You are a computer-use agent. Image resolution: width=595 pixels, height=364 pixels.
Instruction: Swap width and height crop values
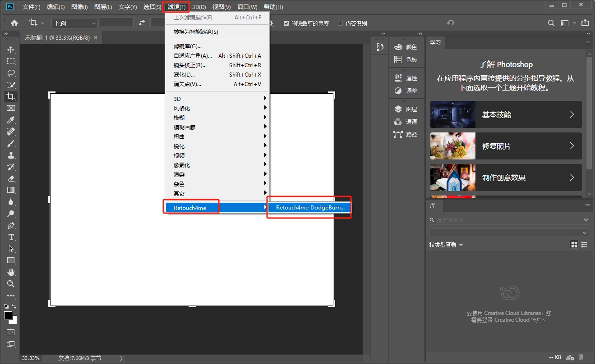pyautogui.click(x=142, y=23)
